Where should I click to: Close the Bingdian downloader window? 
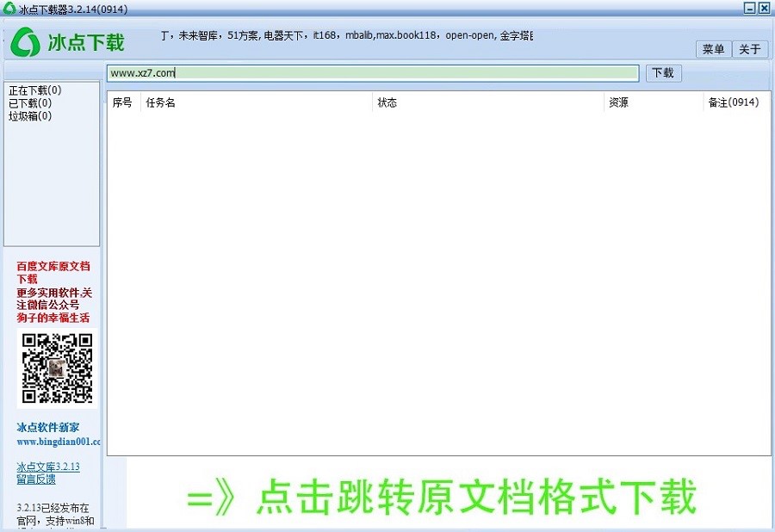pyautogui.click(x=764, y=8)
